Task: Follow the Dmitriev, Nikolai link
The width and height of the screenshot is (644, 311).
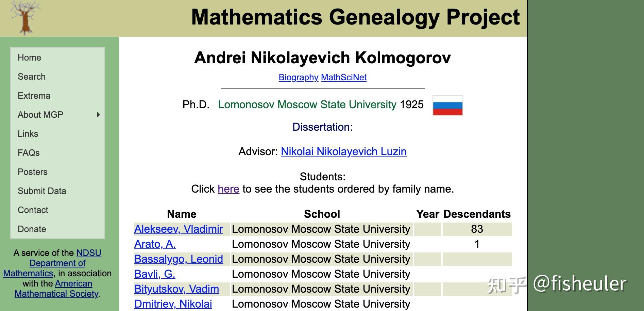Action: pyautogui.click(x=173, y=304)
